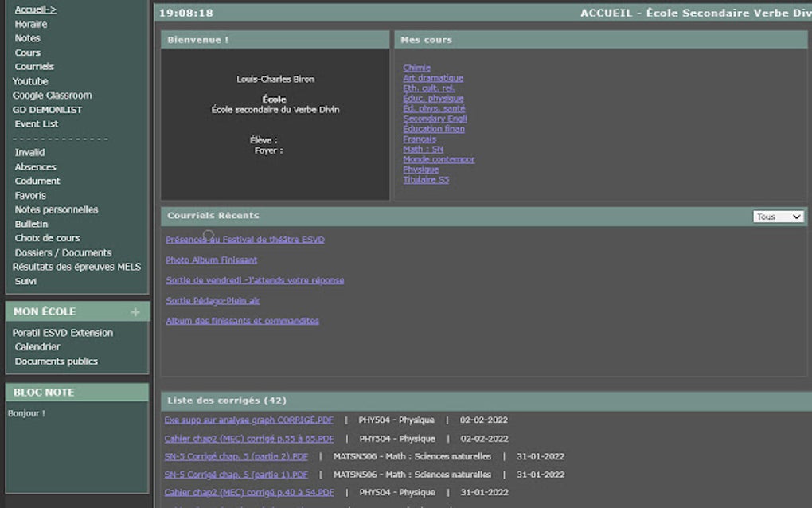
Task: Open Choix de cours in sidebar
Action: (47, 238)
